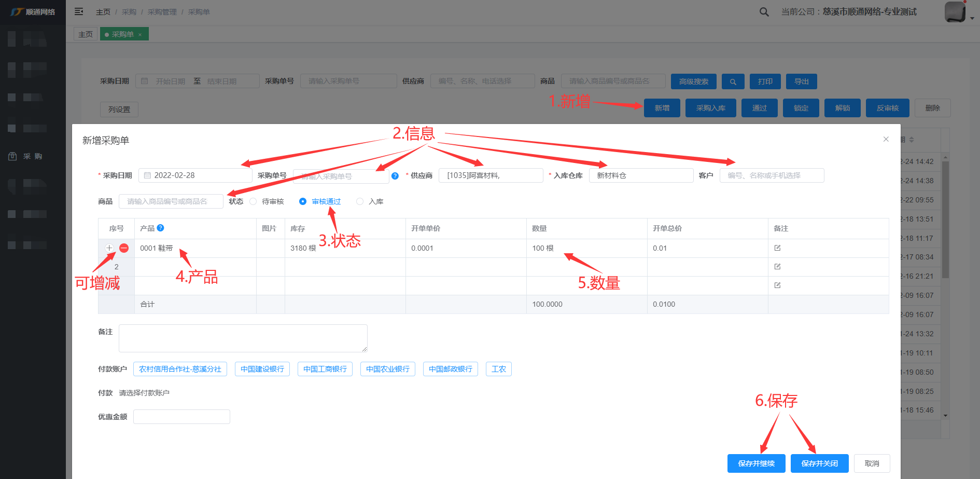Open the 入库仓库 warehouse dropdown
This screenshot has height=479, width=980.
pos(640,175)
